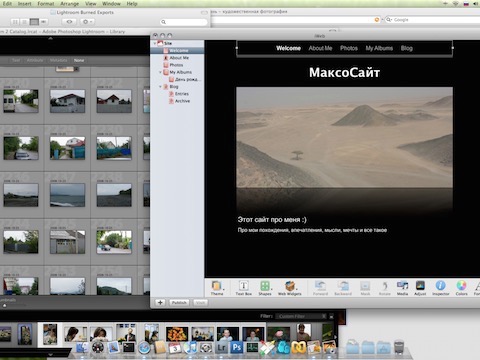Select the white house thumbnail in Lightroom grid
Screen dimensions: 480x360
tap(67, 101)
